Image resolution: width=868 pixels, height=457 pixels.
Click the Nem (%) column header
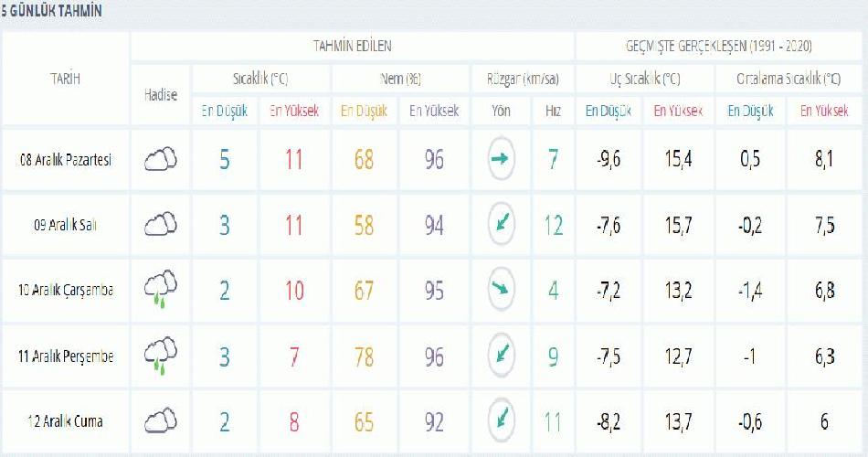tap(399, 79)
